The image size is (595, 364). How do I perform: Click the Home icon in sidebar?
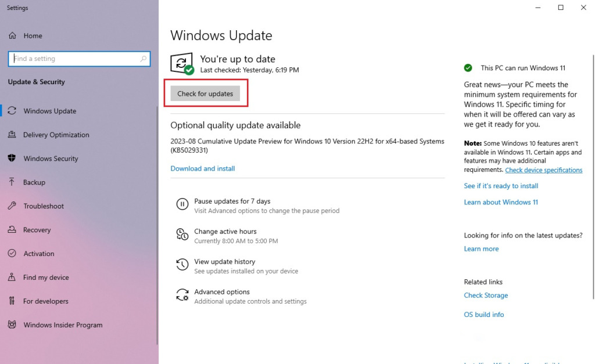(12, 36)
